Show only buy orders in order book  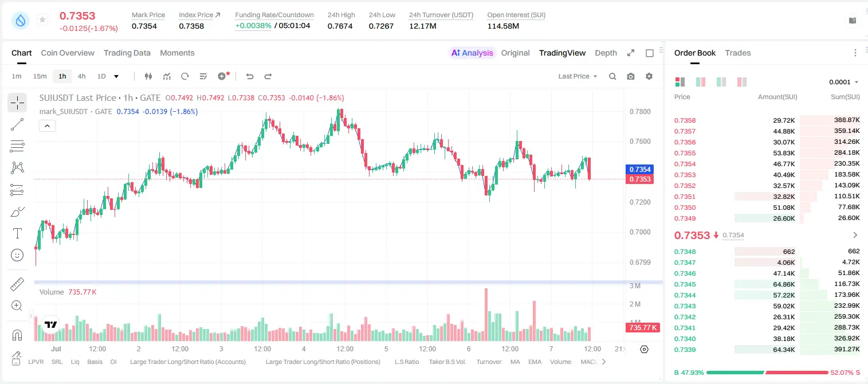pos(721,82)
